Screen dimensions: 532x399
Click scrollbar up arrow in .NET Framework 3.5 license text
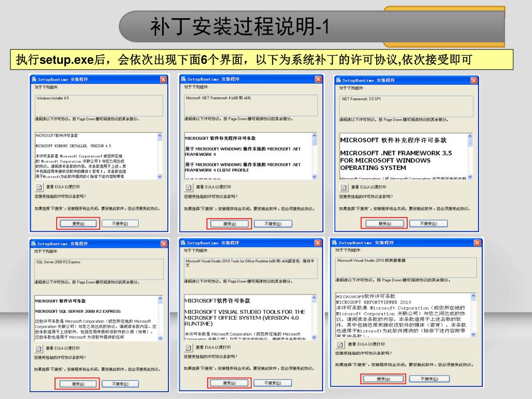(x=470, y=137)
